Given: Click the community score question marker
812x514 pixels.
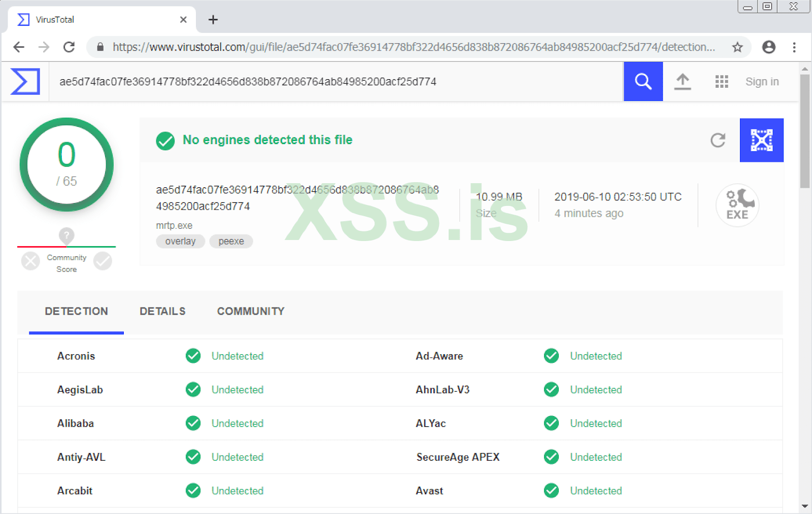Looking at the screenshot, I should coord(66,235).
